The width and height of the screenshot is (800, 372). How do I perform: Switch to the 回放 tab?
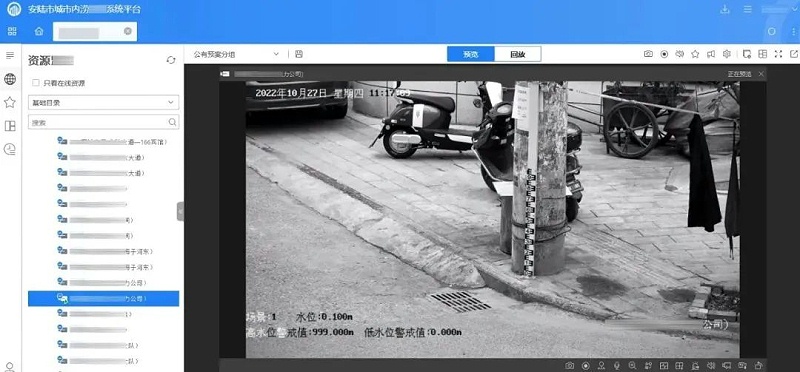coord(518,54)
